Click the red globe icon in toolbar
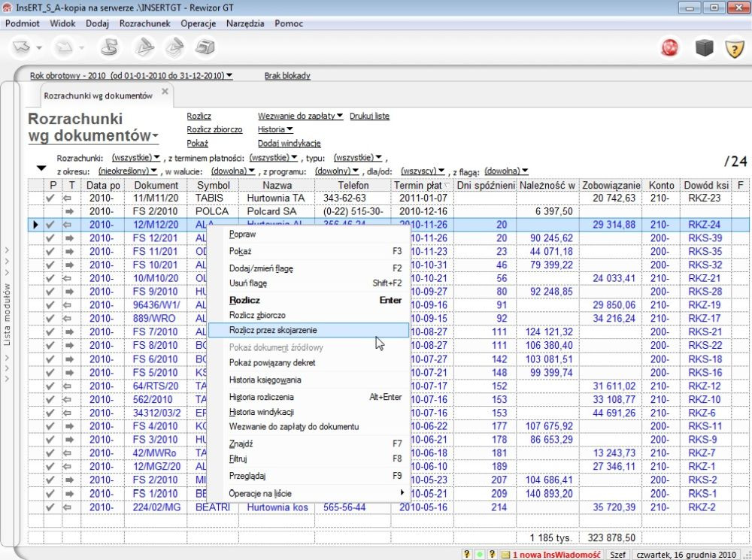752x560 pixels. click(669, 48)
